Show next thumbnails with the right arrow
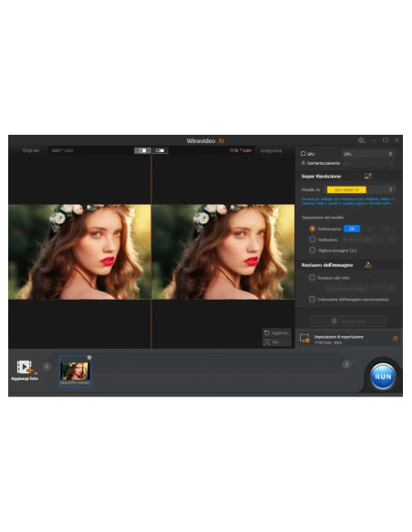This screenshot has width=412, height=532. 346,364
